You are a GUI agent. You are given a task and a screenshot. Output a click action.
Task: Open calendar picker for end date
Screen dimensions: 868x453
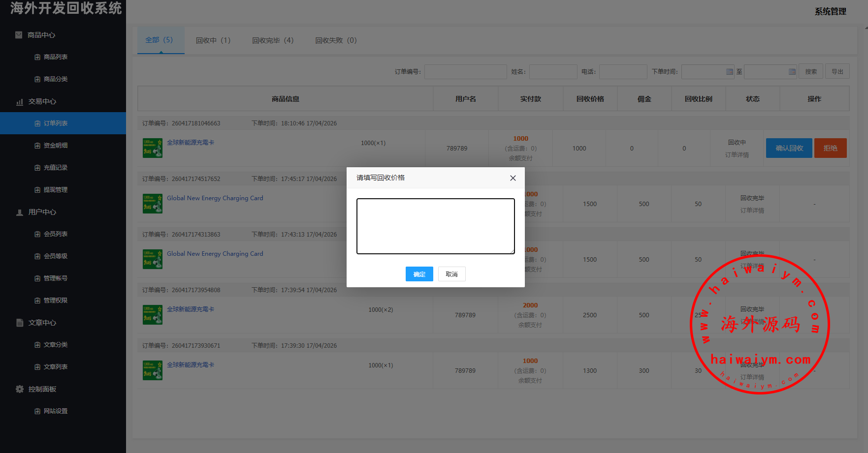(792, 72)
